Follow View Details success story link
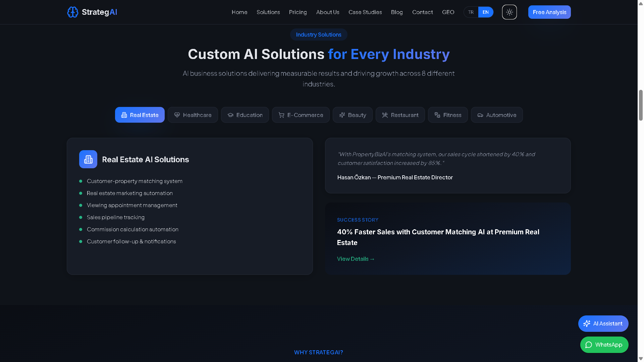Screen dimensions: 644x362 (355, 259)
